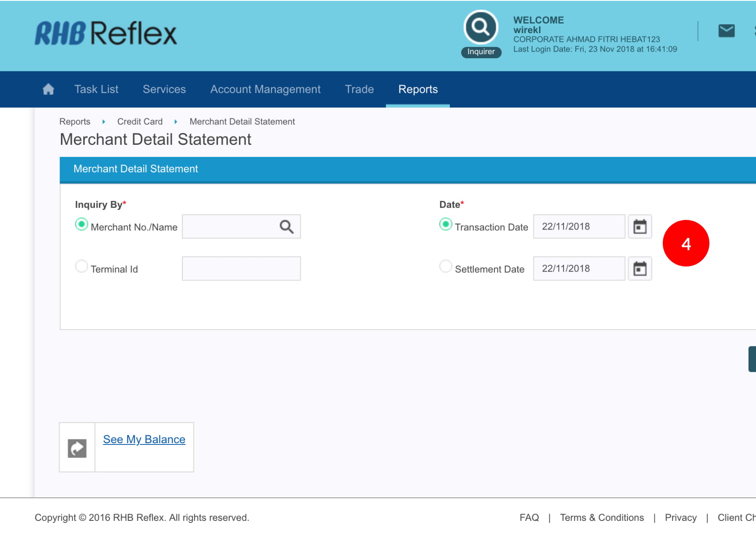
Task: Click the Inquirer magnifier profile icon
Action: point(480,27)
